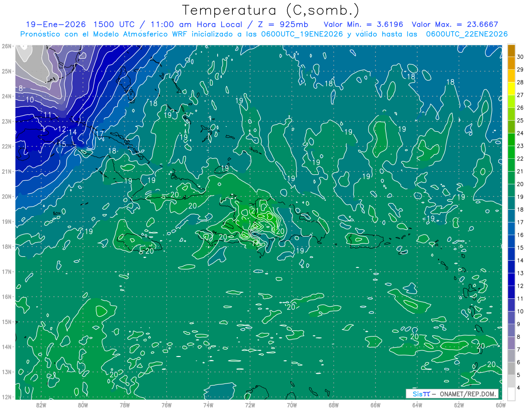Pick the white color band below 4

click(x=511, y=394)
